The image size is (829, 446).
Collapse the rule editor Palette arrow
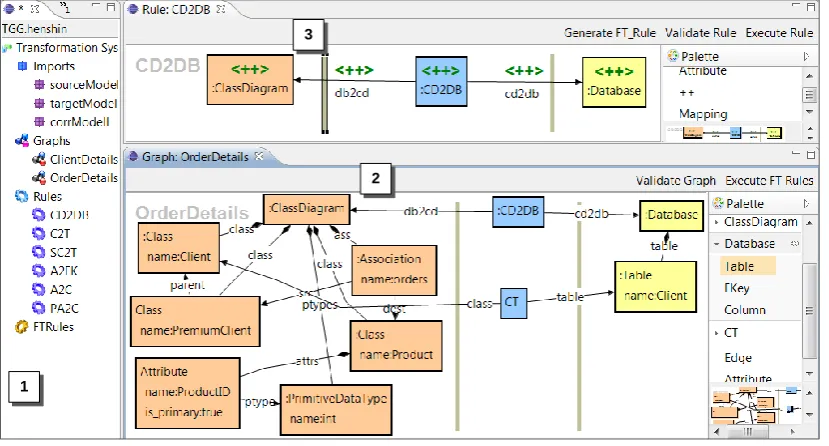[x=807, y=56]
